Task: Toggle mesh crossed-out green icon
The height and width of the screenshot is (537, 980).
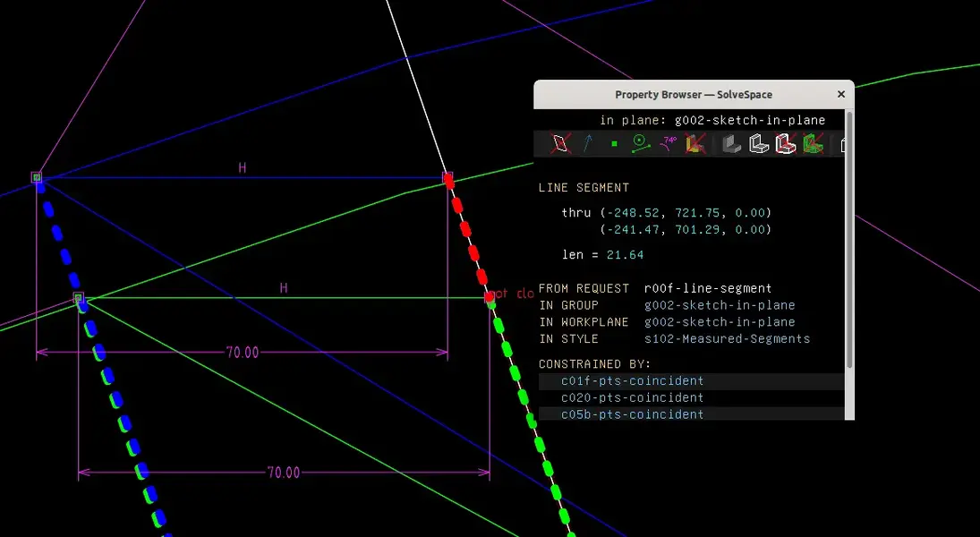Action: coord(814,144)
